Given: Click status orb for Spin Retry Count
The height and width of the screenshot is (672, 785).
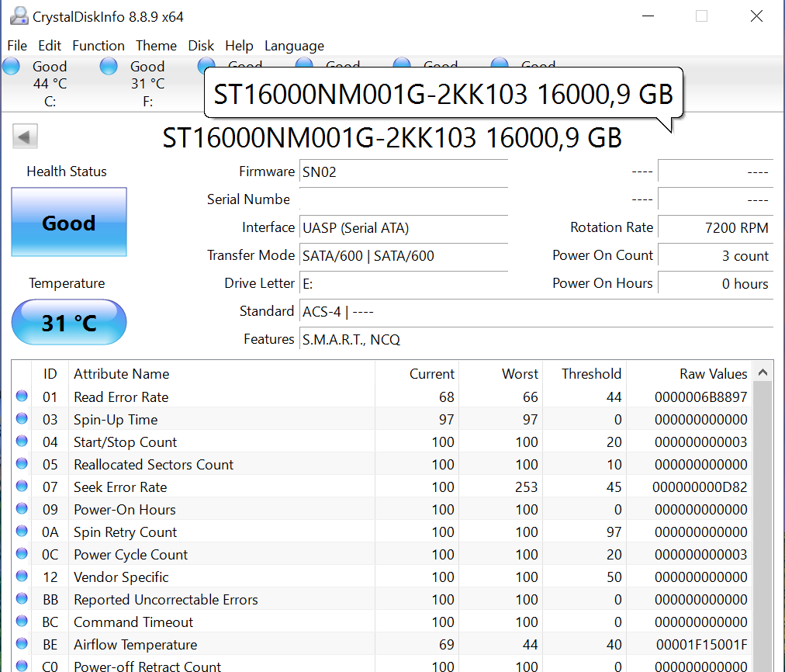Looking at the screenshot, I should click(x=22, y=532).
